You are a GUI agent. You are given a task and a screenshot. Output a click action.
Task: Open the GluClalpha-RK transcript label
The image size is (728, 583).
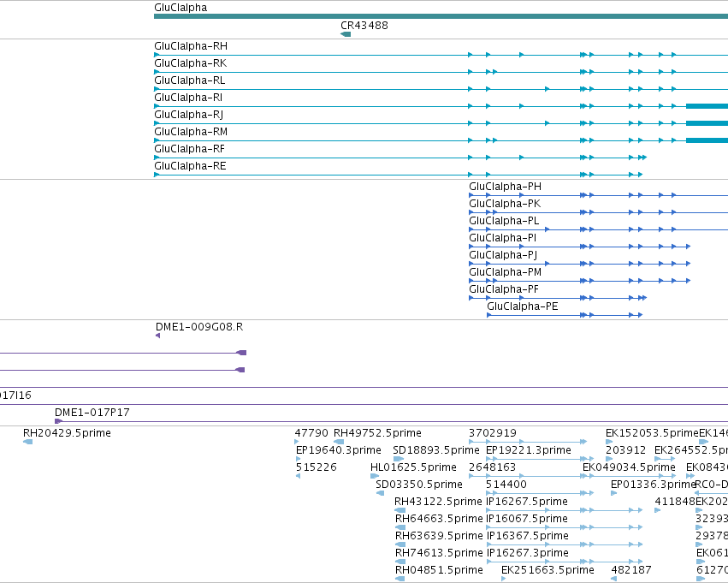point(191,63)
